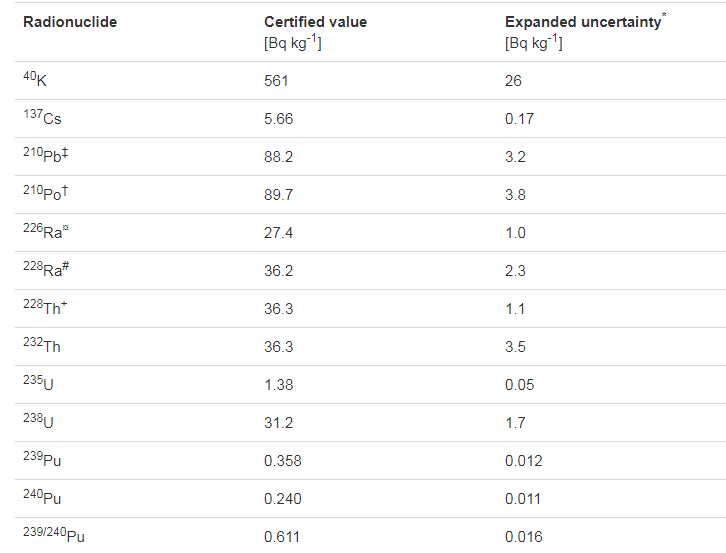Click the 27.4 certified value
Screen dimensions: 726x553
pos(279,233)
